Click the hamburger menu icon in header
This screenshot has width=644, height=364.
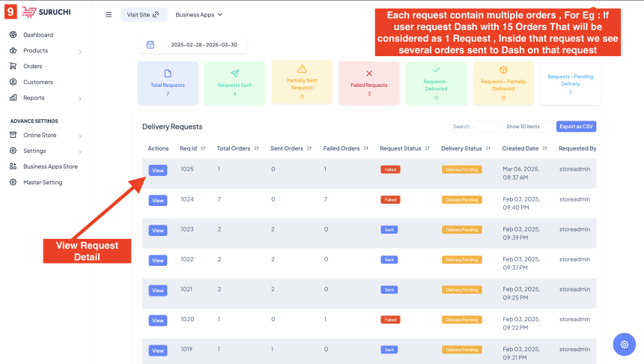click(x=109, y=14)
